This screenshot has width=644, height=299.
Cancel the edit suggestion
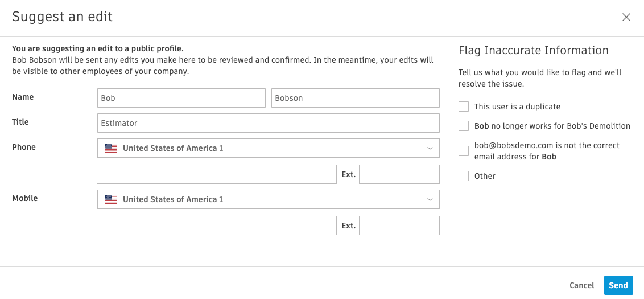click(581, 285)
